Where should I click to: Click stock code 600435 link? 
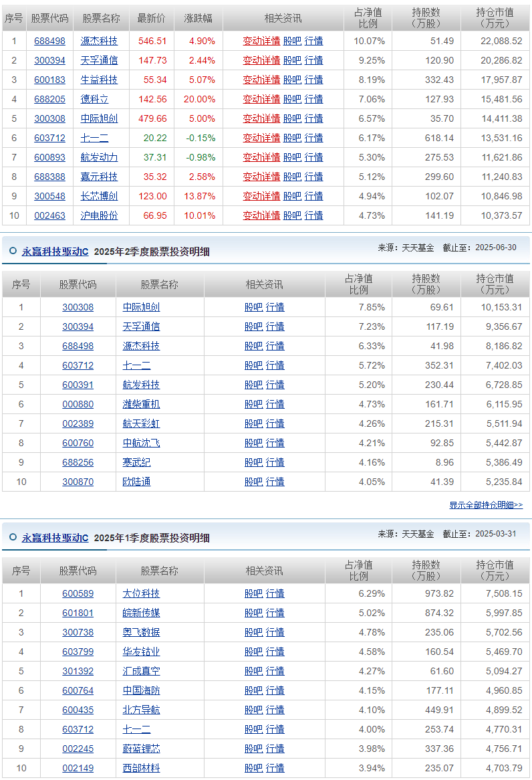[x=78, y=710]
